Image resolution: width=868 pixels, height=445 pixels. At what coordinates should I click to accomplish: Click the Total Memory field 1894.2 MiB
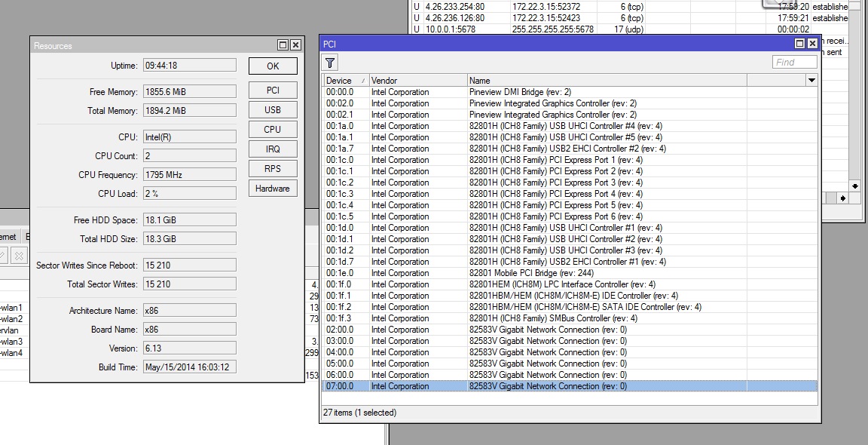190,111
